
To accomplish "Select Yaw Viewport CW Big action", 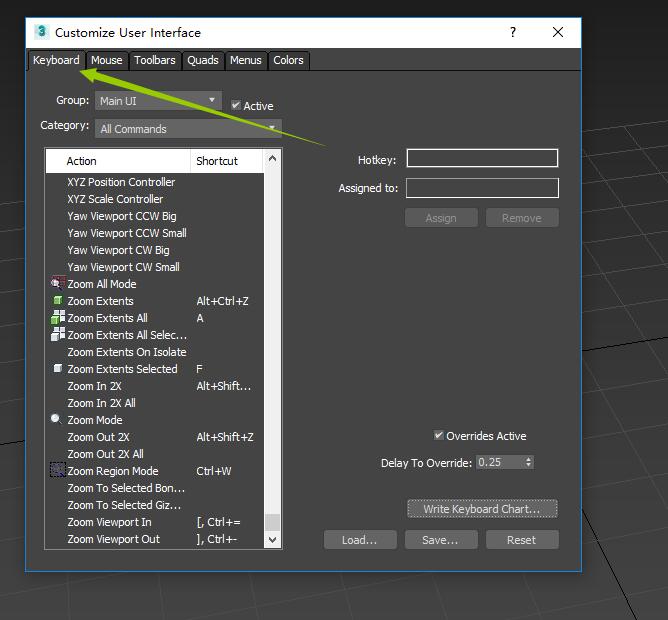I will click(118, 250).
